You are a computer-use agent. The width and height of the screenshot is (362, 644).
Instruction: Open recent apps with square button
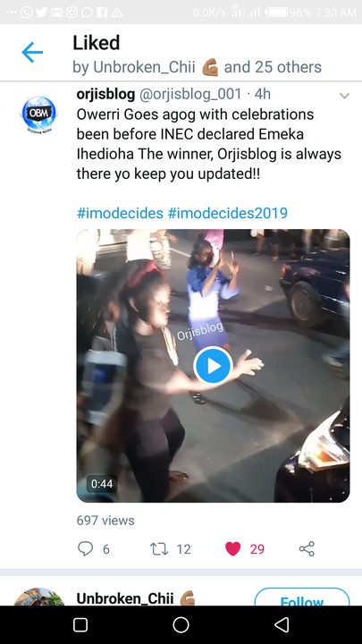pyautogui.click(x=80, y=624)
